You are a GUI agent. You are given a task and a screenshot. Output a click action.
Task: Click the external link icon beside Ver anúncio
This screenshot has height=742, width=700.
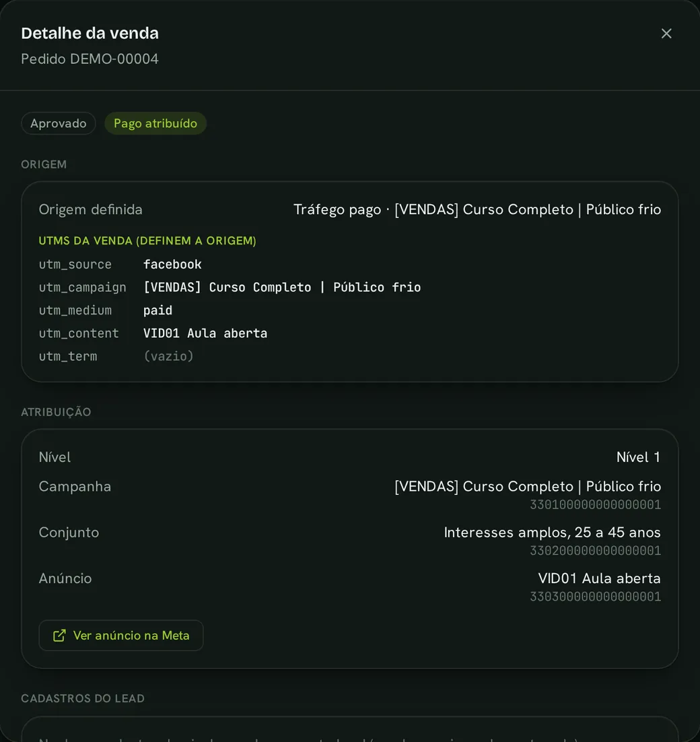pos(60,636)
